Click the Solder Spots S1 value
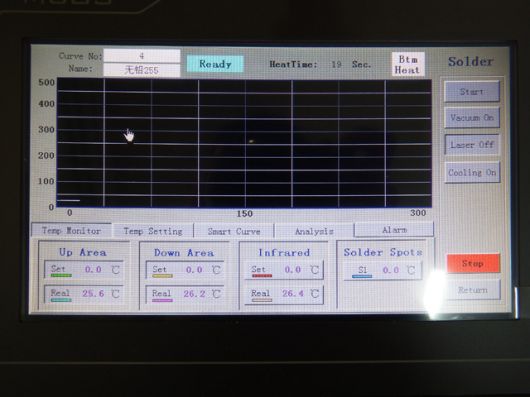The width and height of the screenshot is (530, 397). (391, 270)
